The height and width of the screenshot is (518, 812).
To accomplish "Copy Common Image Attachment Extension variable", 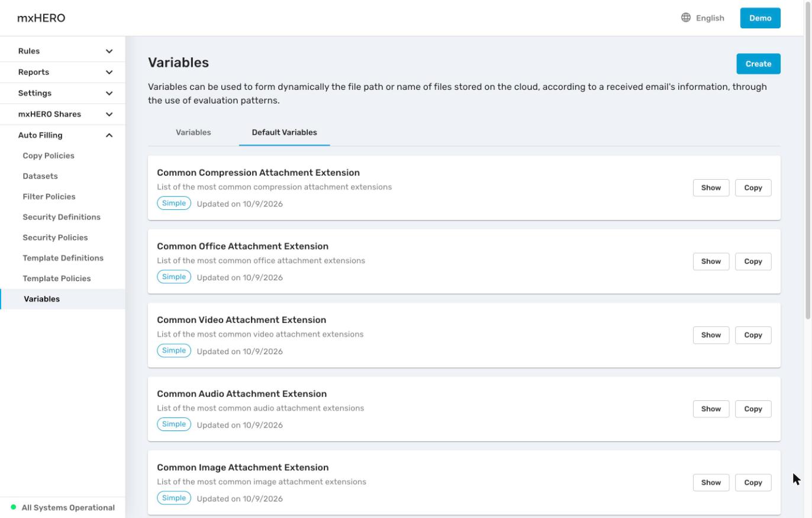I will 753,483.
